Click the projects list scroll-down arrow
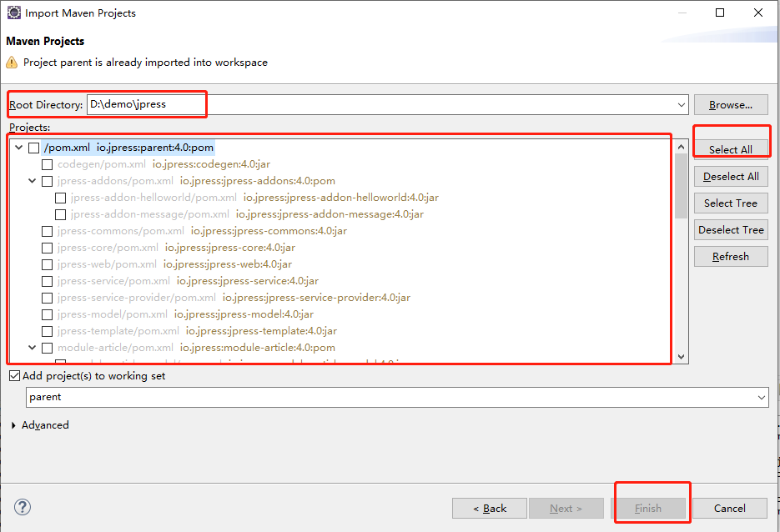Viewport: 780px width, 532px height. pos(681,357)
